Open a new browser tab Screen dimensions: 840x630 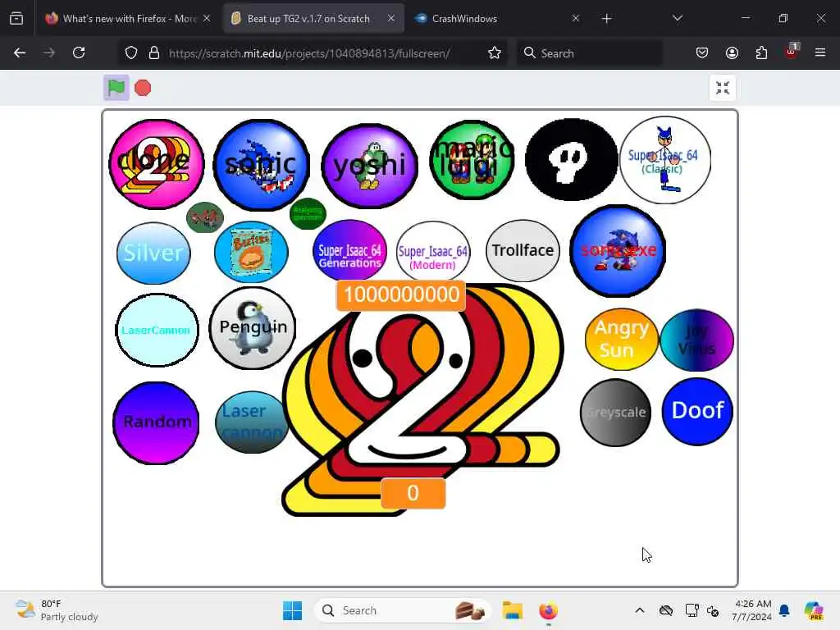(x=606, y=19)
